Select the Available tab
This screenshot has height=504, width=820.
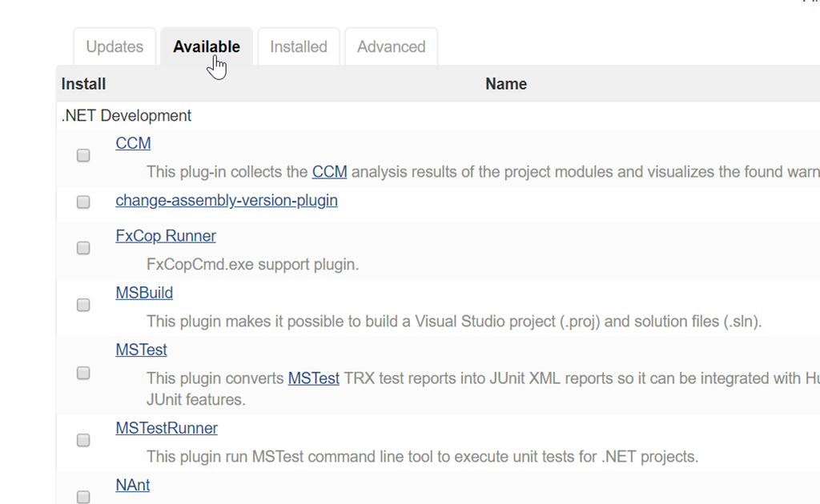pos(206,47)
